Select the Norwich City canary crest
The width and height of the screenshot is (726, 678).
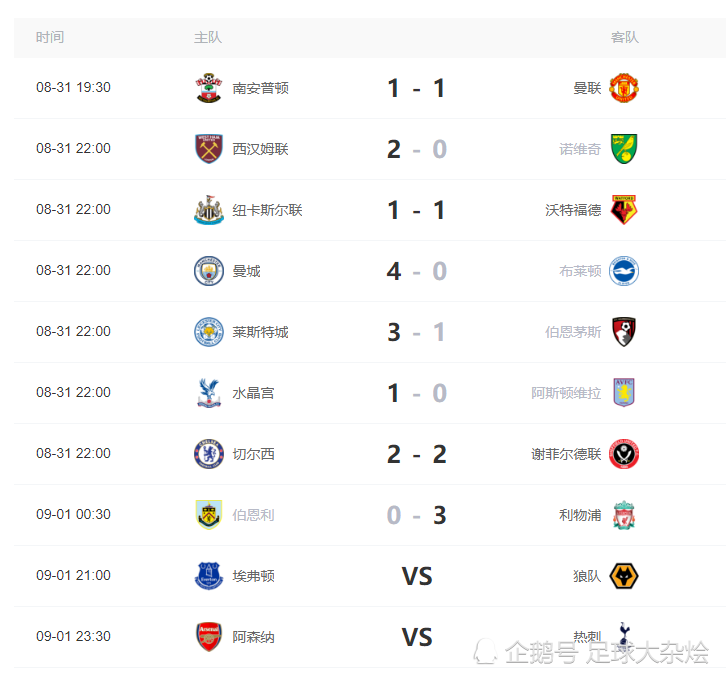[624, 149]
